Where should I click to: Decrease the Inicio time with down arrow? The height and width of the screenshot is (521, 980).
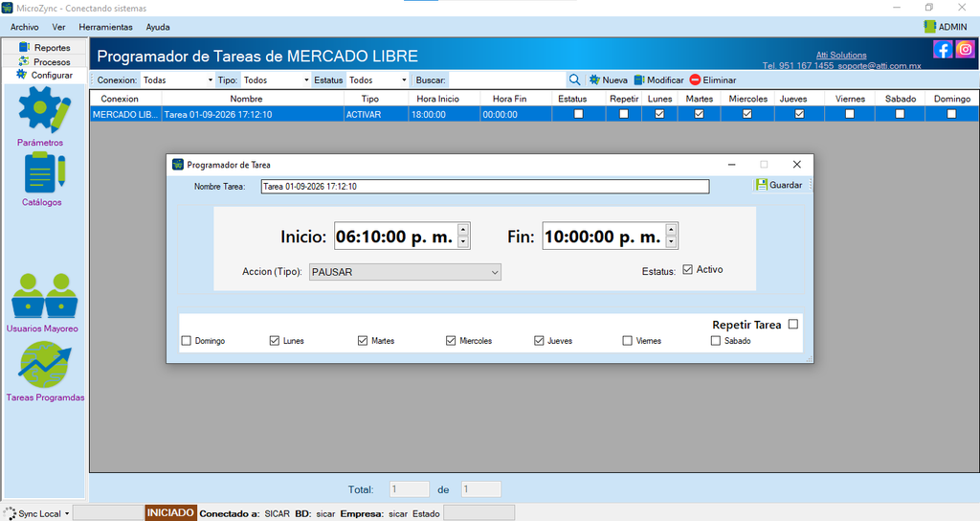point(463,242)
